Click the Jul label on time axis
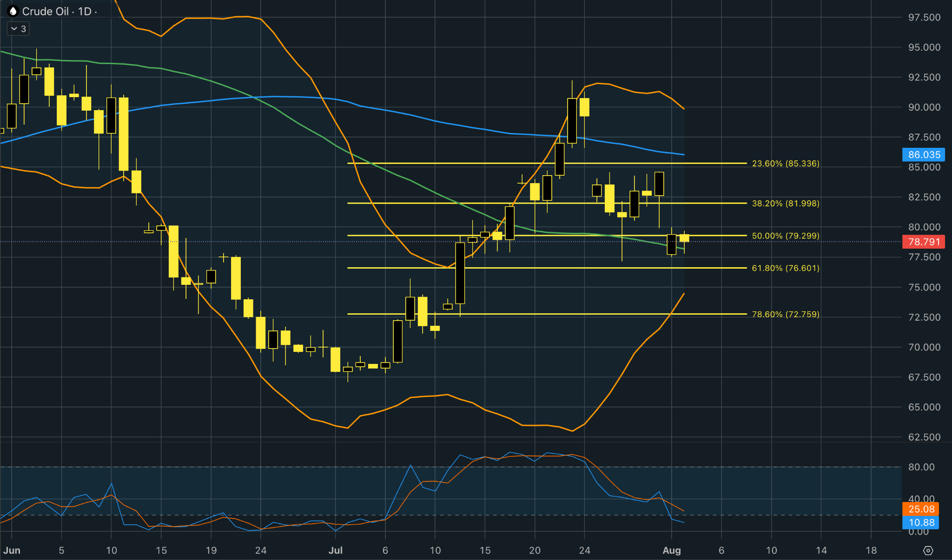 click(x=335, y=550)
